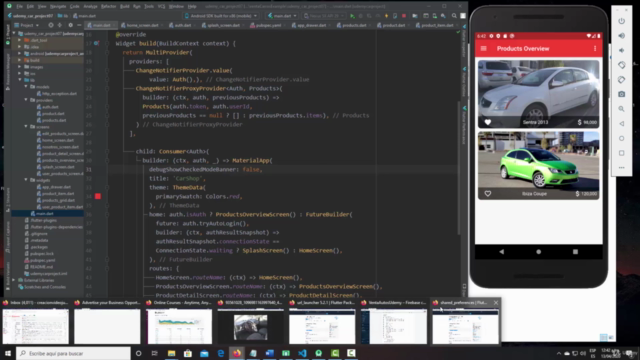Open the Refactor menu

(108, 7)
